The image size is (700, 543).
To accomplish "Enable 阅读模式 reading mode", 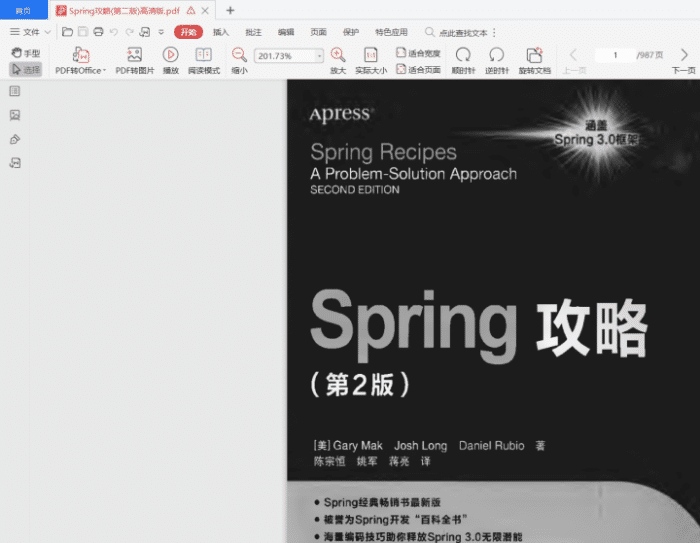I will coord(204,60).
